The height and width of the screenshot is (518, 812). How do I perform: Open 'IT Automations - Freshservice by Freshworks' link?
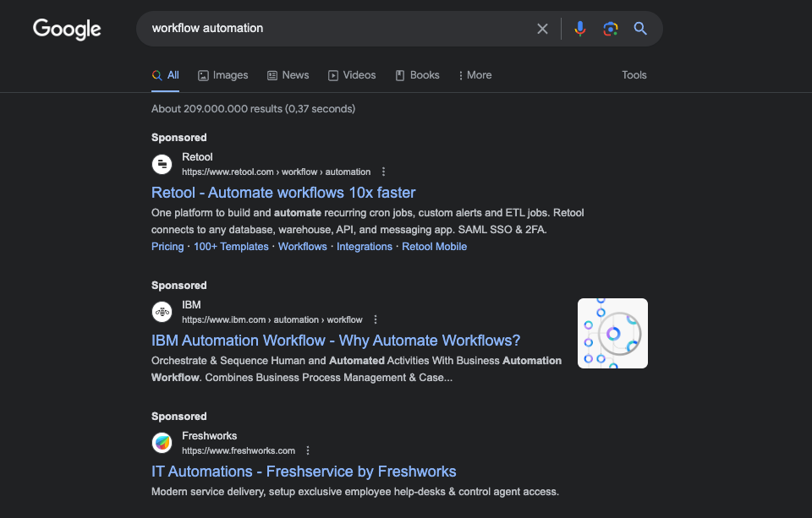[x=304, y=472]
